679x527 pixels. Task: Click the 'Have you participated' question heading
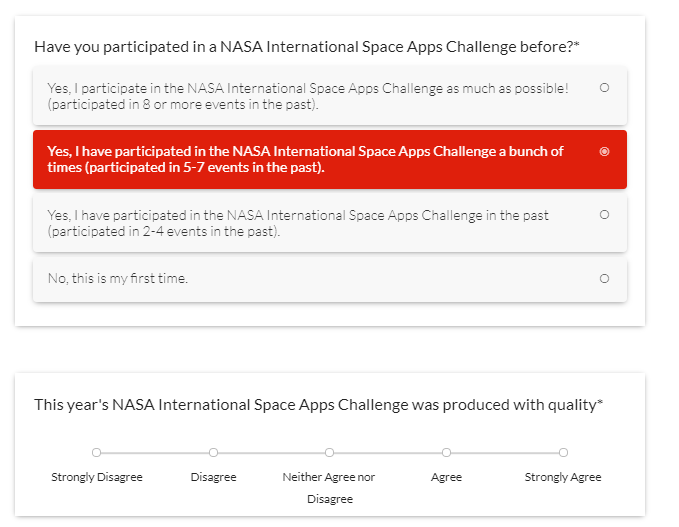click(x=306, y=46)
